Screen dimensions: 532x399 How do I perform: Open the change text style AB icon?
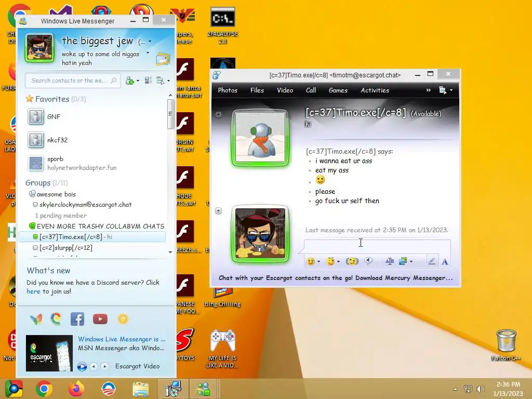(390, 261)
